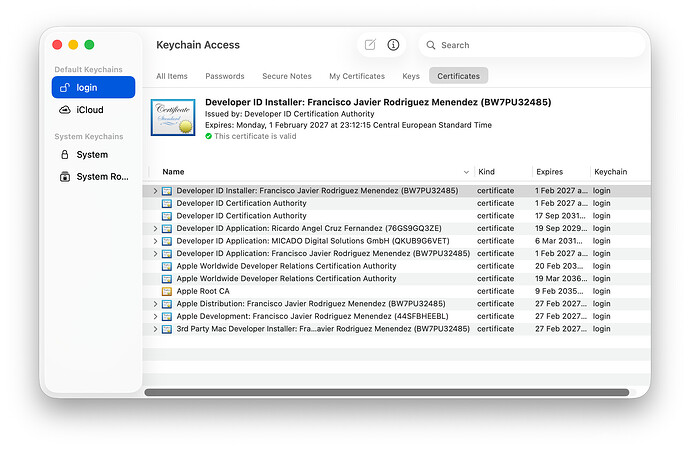
Task: Select the Certificates tab
Action: (x=459, y=76)
